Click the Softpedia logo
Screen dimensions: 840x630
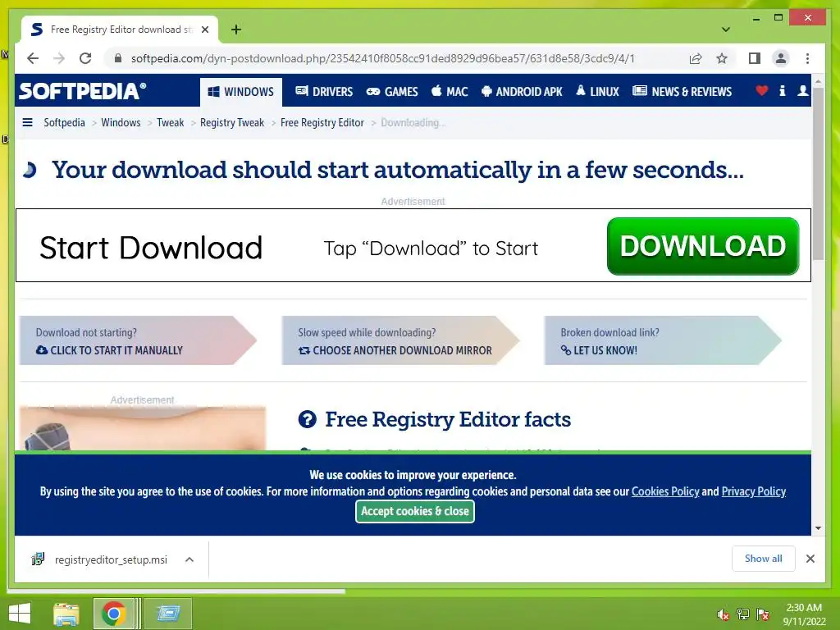point(82,91)
